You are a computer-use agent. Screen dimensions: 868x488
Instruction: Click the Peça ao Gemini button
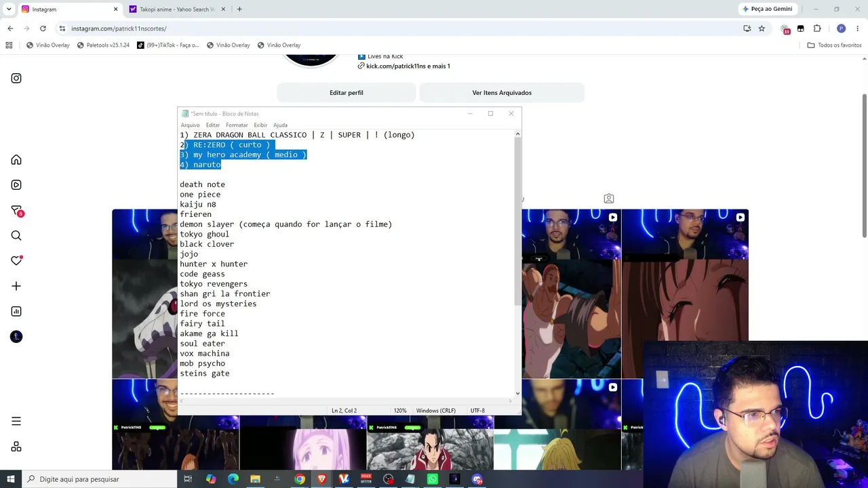pyautogui.click(x=768, y=9)
